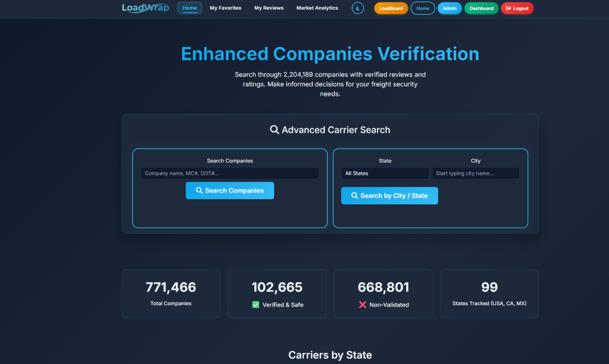Click magnifier icon in Search Companies button
Image resolution: width=609 pixels, height=364 pixels.
[199, 191]
